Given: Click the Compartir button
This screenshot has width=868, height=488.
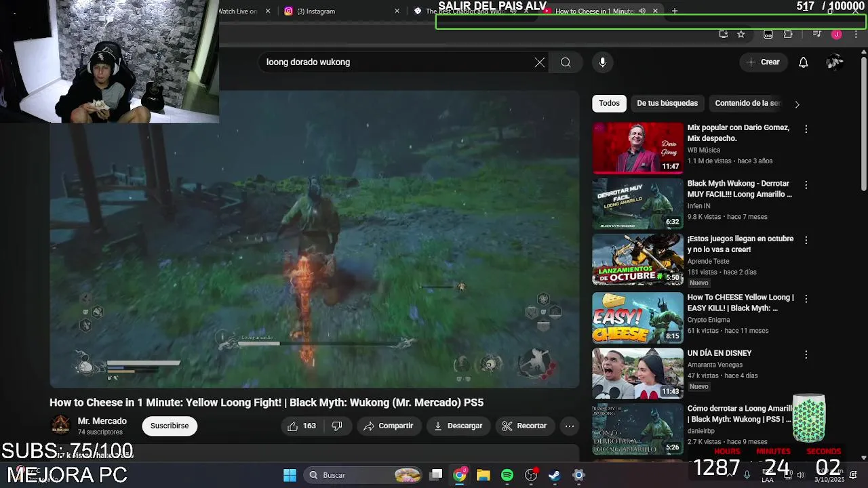Looking at the screenshot, I should coord(388,426).
